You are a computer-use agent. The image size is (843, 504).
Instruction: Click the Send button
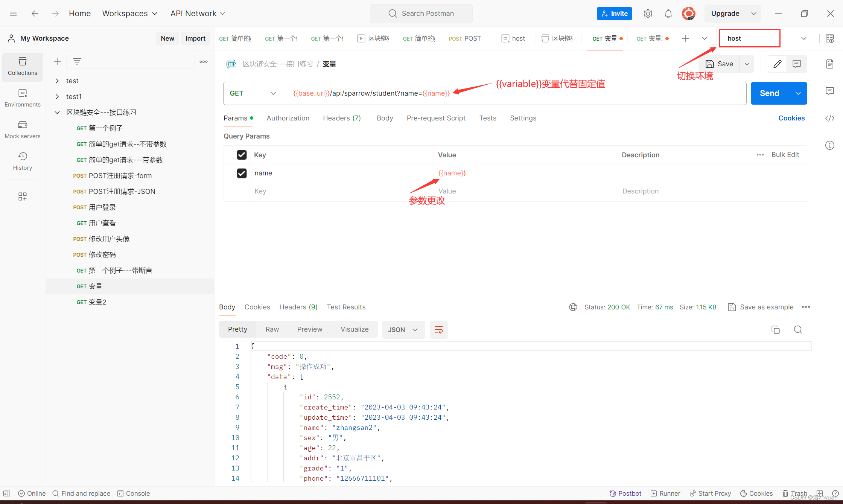click(x=770, y=93)
